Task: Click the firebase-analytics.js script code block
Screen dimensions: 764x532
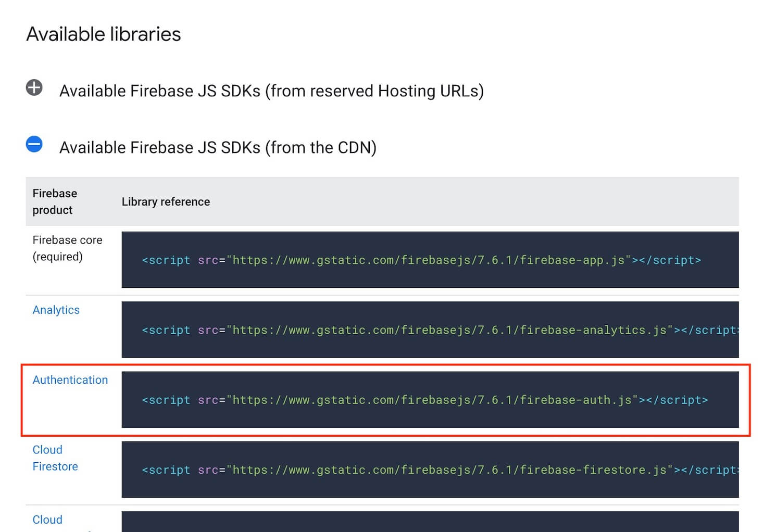Action: click(x=430, y=330)
